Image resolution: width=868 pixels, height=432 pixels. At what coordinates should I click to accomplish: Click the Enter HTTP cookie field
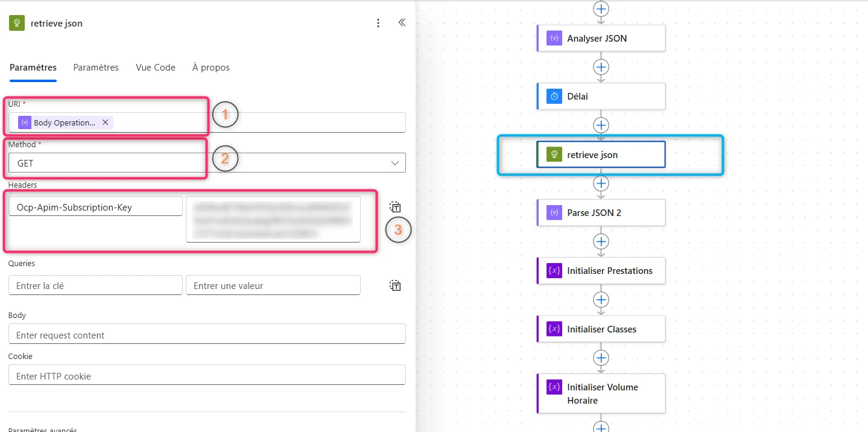(207, 375)
